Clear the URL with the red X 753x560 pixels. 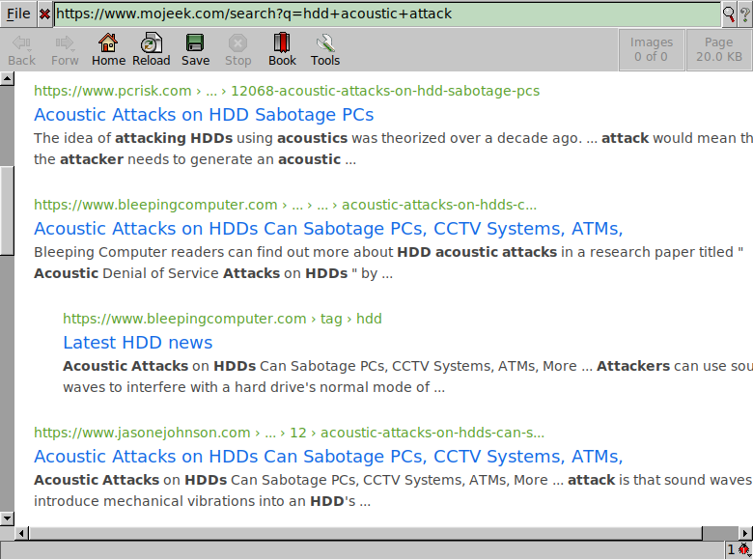point(44,14)
